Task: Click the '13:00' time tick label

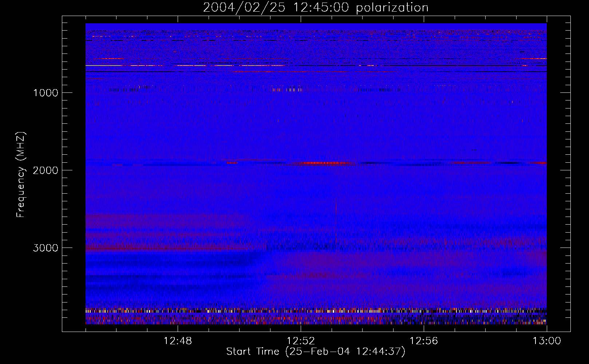Action: pos(547,341)
